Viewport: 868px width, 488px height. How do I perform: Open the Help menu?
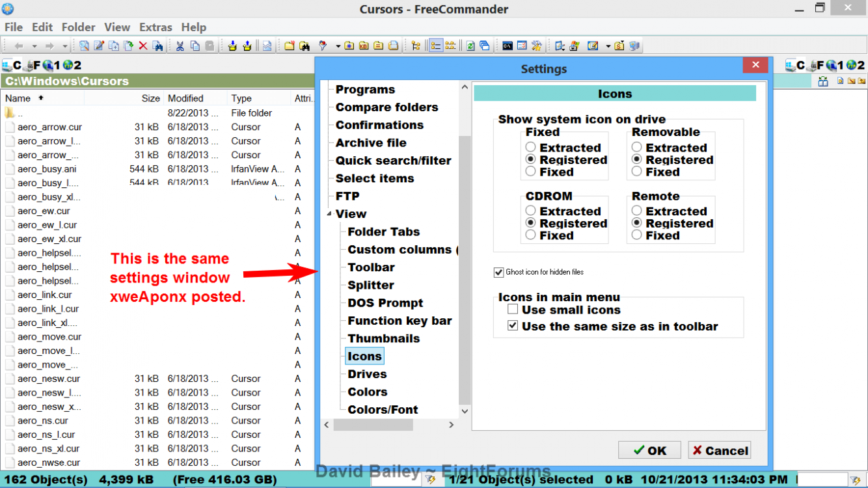(194, 27)
